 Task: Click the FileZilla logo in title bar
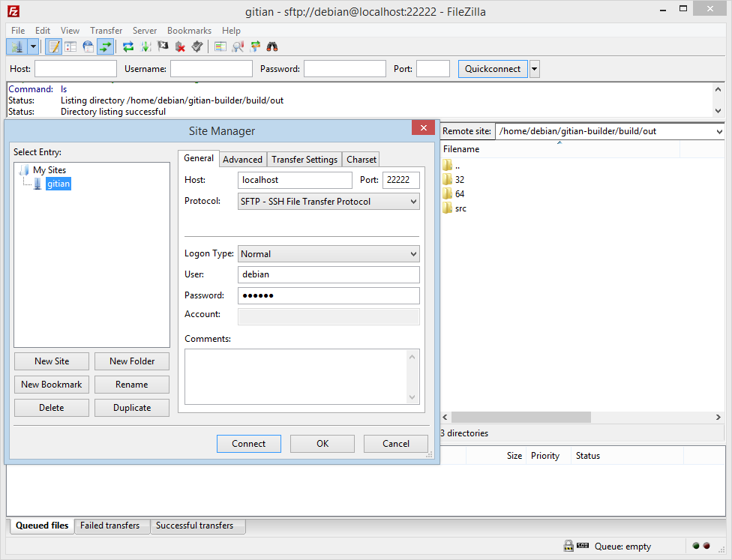pyautogui.click(x=13, y=12)
